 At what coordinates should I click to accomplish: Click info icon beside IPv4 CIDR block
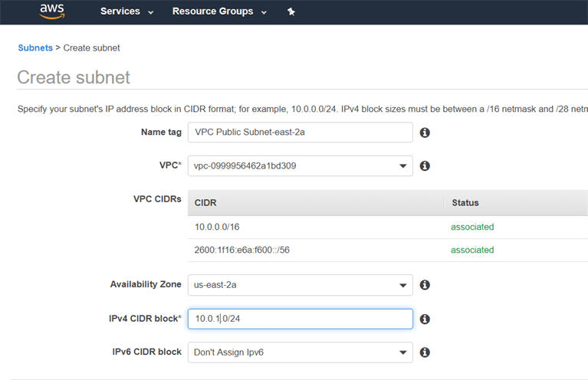425,319
